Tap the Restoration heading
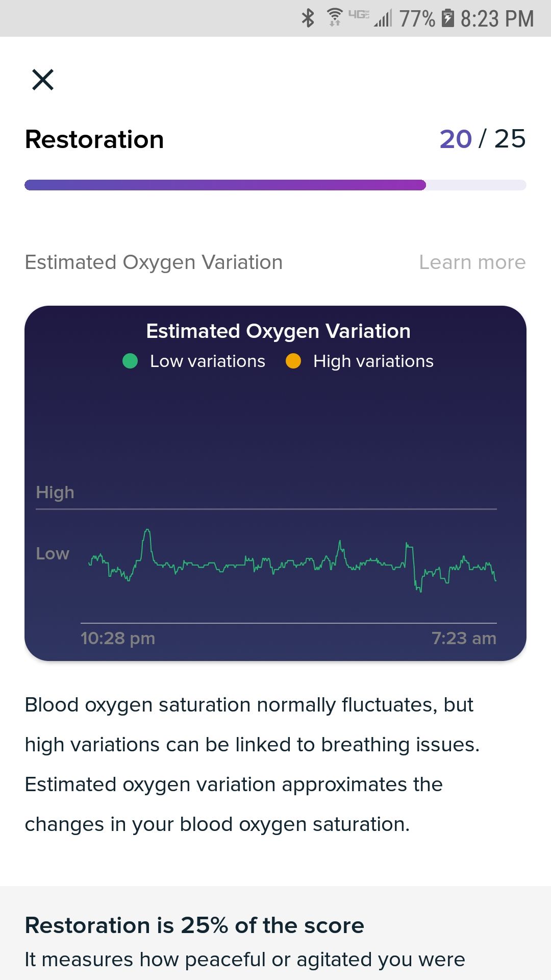 (x=94, y=139)
